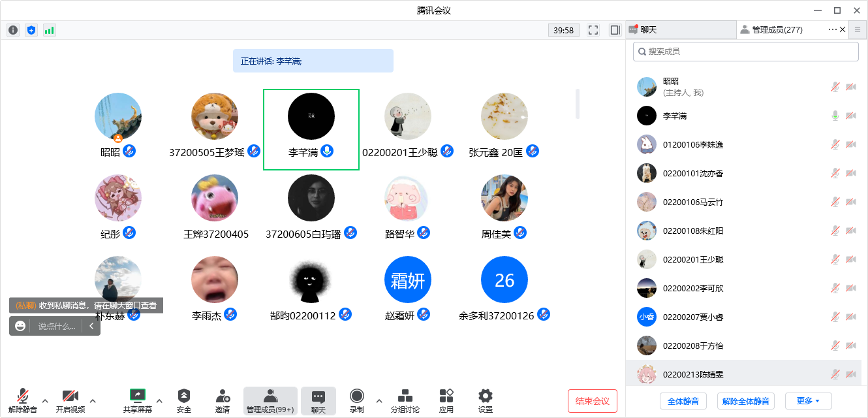Image resolution: width=868 pixels, height=418 pixels.
Task: Open the 更多 dropdown in member panel
Action: pyautogui.click(x=808, y=400)
